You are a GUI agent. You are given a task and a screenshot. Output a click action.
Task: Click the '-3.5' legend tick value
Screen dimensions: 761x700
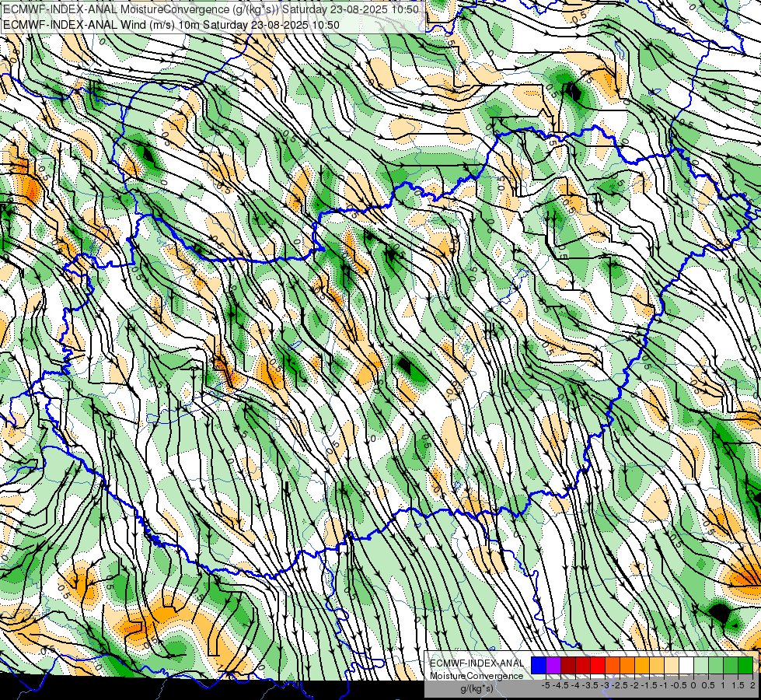[x=590, y=685]
